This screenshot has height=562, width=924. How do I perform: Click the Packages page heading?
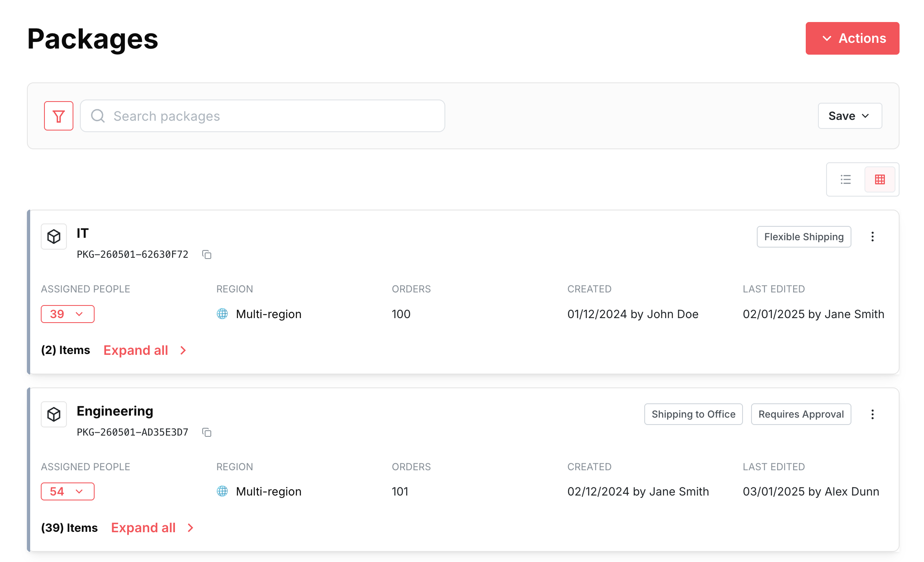(93, 39)
